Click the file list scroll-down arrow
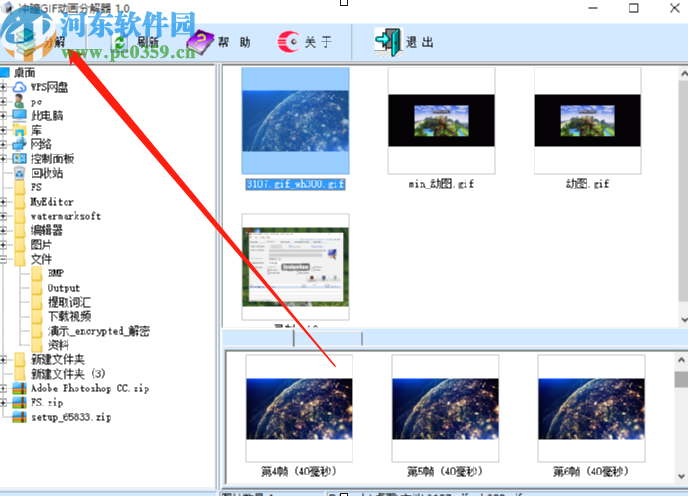The width and height of the screenshot is (688, 496). point(683,320)
